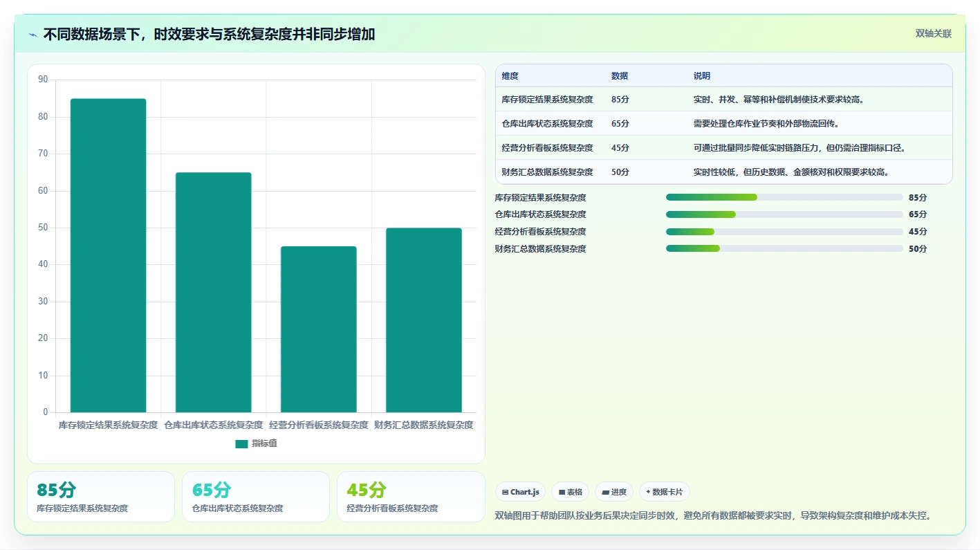Click the 85分 value right of the progress bar
This screenshot has height=550, width=980.
(x=918, y=198)
